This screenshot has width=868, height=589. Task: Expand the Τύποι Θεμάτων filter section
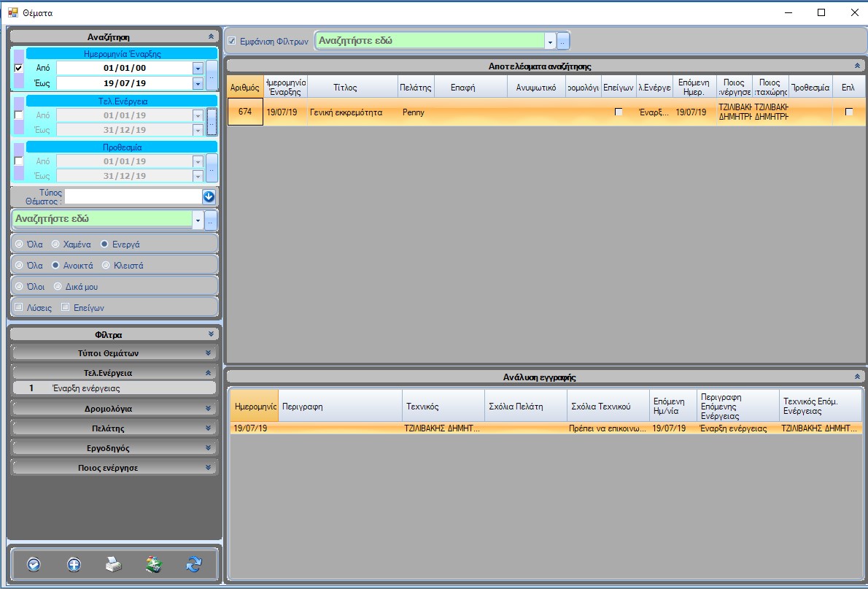tap(209, 353)
